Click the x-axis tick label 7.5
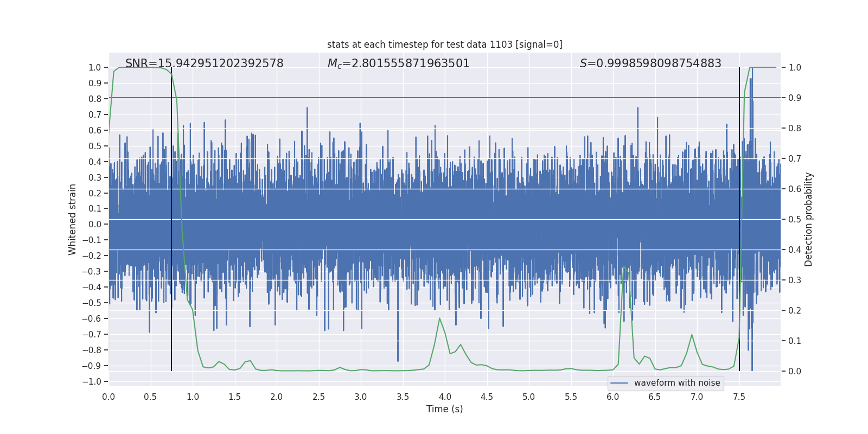Viewport: 868px width, 434px height. (x=739, y=397)
